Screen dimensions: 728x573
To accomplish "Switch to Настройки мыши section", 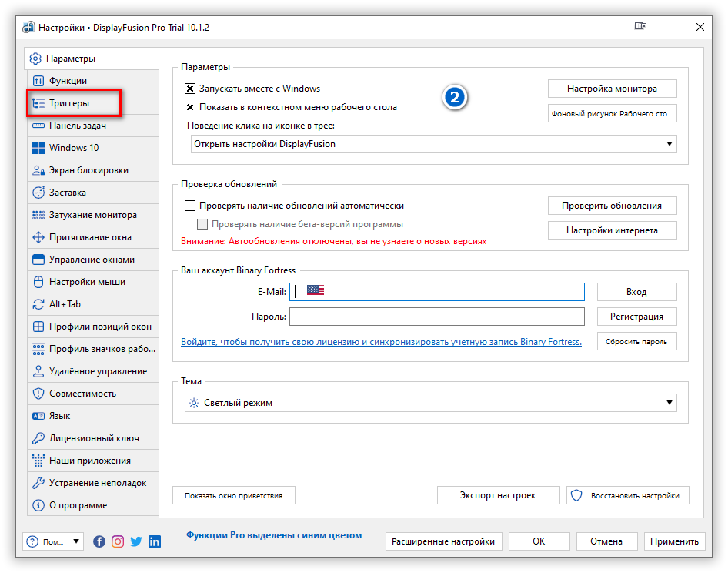I will (x=93, y=282).
